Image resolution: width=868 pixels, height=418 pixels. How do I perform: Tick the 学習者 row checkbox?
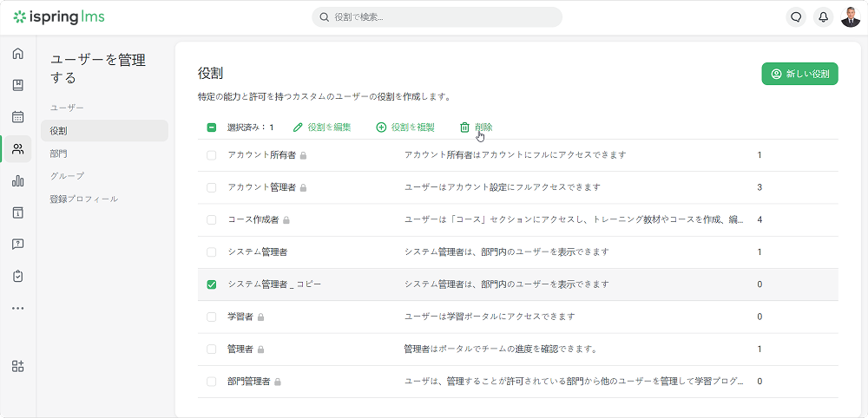coord(212,317)
